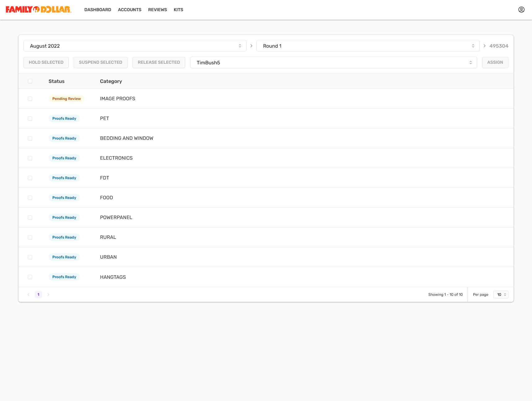Click the HANGTAGS category text
The height and width of the screenshot is (401, 532).
pyautogui.click(x=113, y=277)
